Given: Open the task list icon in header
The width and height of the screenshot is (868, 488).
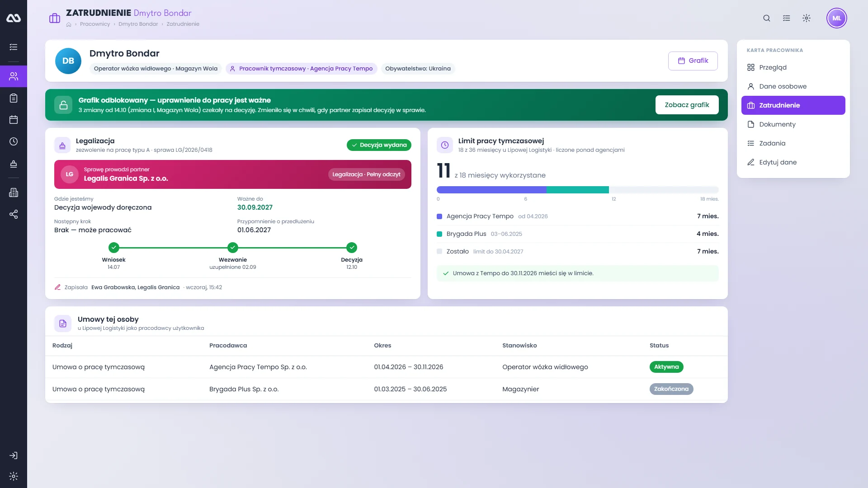Looking at the screenshot, I should (787, 18).
